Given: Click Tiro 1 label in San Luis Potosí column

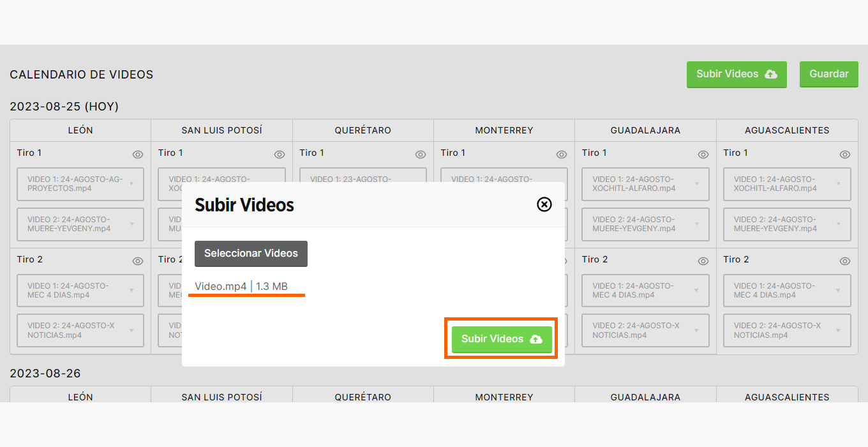Looking at the screenshot, I should pyautogui.click(x=170, y=153).
